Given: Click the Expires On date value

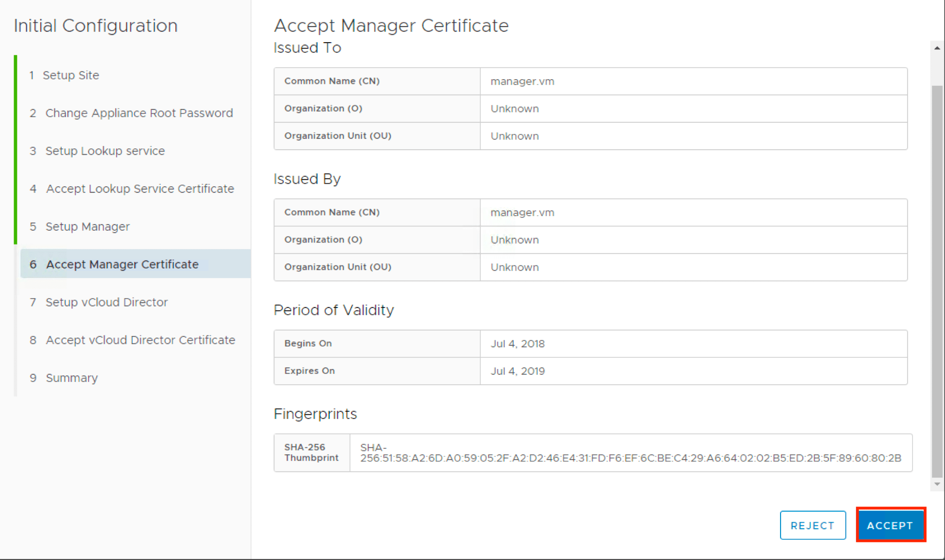Looking at the screenshot, I should tap(518, 371).
